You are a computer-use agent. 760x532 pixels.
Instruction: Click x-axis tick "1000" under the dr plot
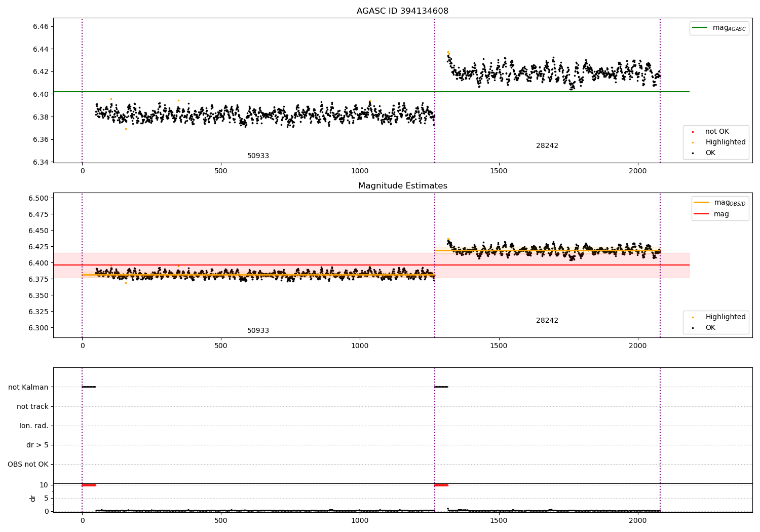(x=360, y=520)
